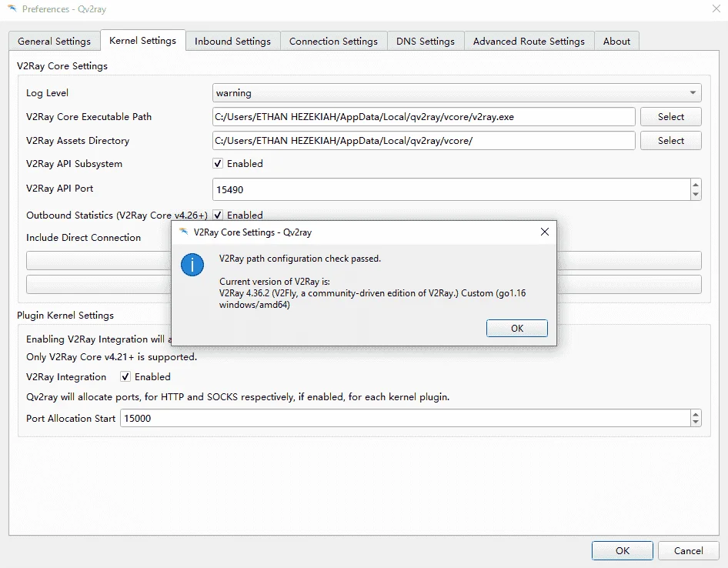Click the Qv2ray icon in the V2Ray Core Settings dialog
The height and width of the screenshot is (568, 728).
(184, 232)
